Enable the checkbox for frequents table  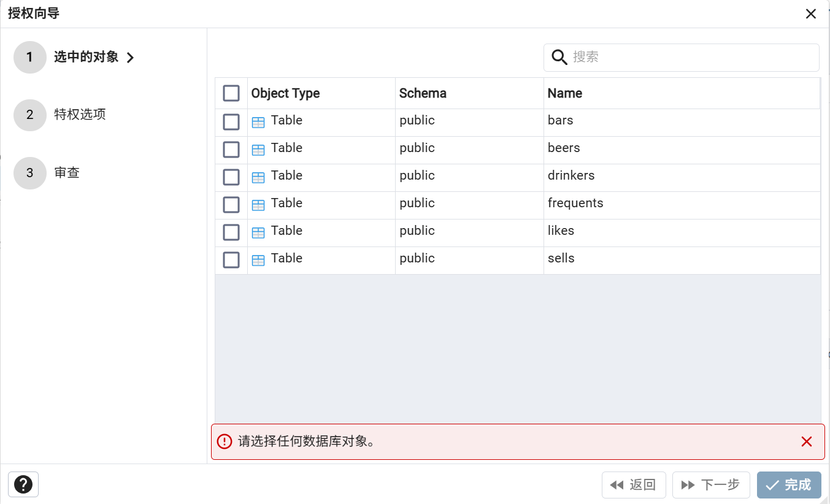[x=231, y=205]
